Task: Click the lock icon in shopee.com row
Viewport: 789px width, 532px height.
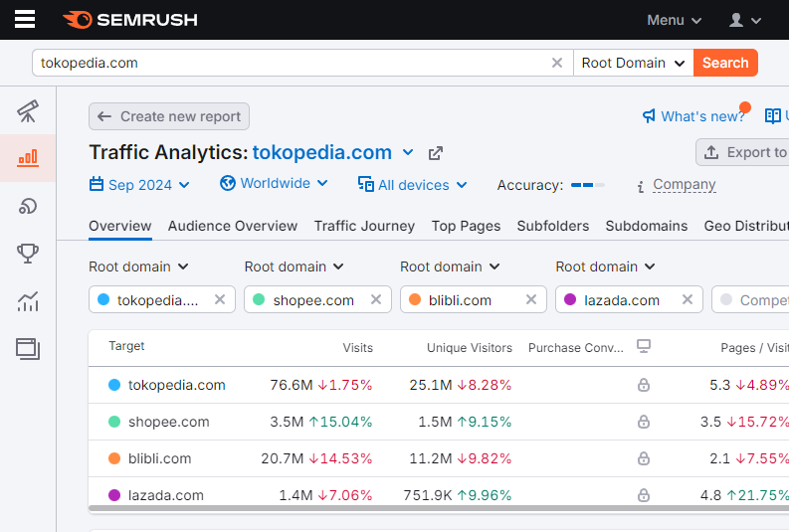Action: click(644, 422)
